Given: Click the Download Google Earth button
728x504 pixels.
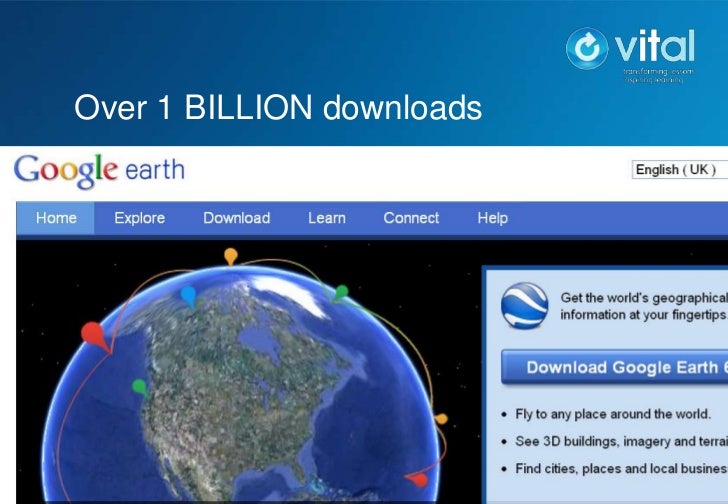Looking at the screenshot, I should point(615,367).
